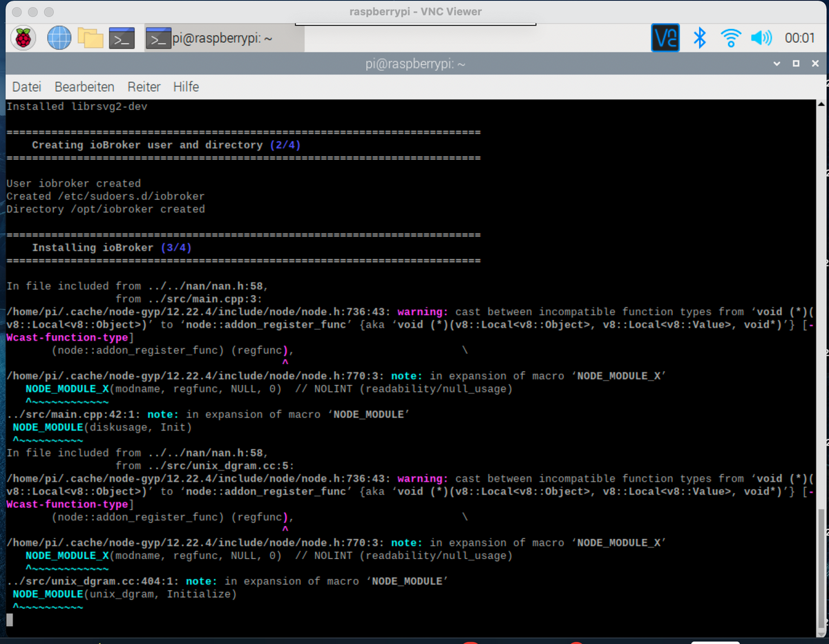
Task: Click the terminal vertical scrollbar thumb
Action: [821, 569]
